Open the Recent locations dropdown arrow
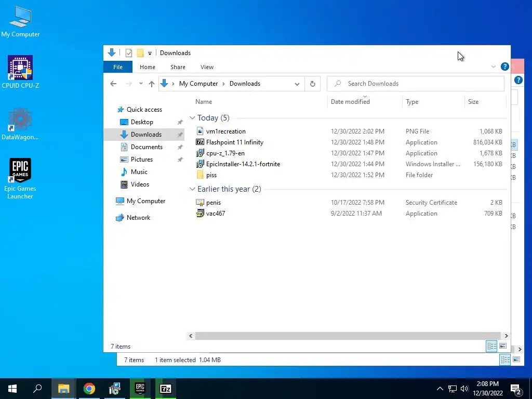 pyautogui.click(x=141, y=84)
